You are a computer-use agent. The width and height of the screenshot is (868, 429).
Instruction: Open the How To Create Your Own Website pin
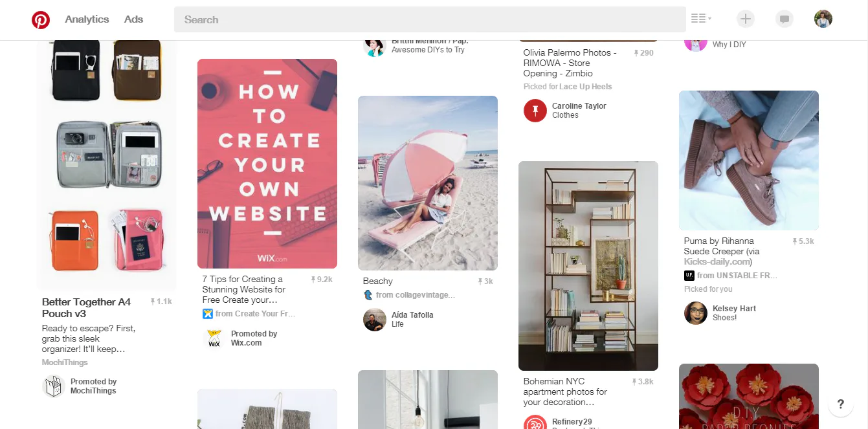(x=267, y=164)
